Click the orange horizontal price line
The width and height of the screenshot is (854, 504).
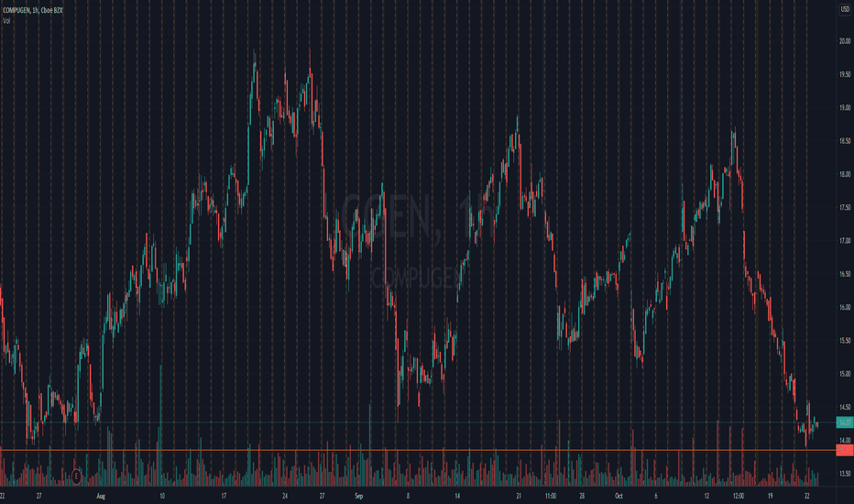(x=418, y=450)
